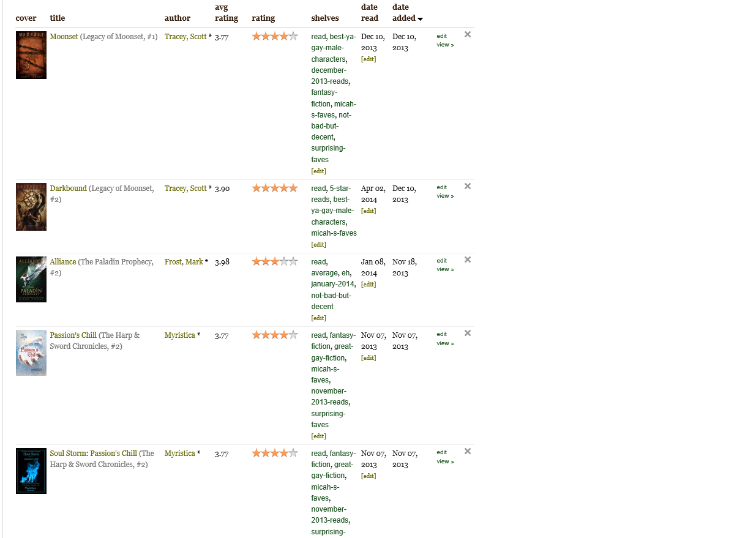Remove Darkbound using the X icon

point(468,187)
